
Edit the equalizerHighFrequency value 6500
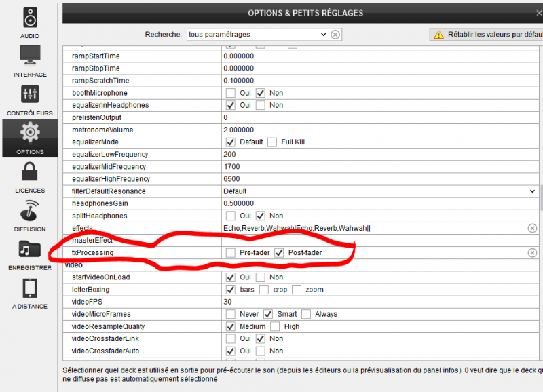pyautogui.click(x=380, y=179)
